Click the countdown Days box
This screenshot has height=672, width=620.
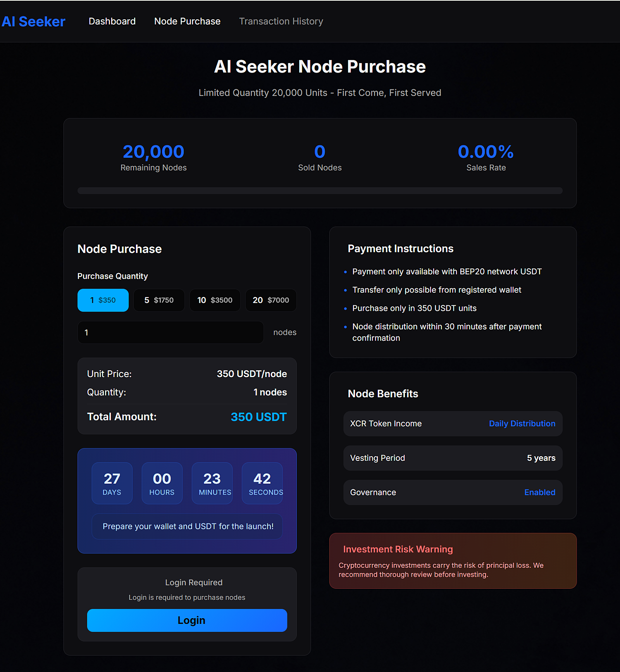tap(112, 483)
